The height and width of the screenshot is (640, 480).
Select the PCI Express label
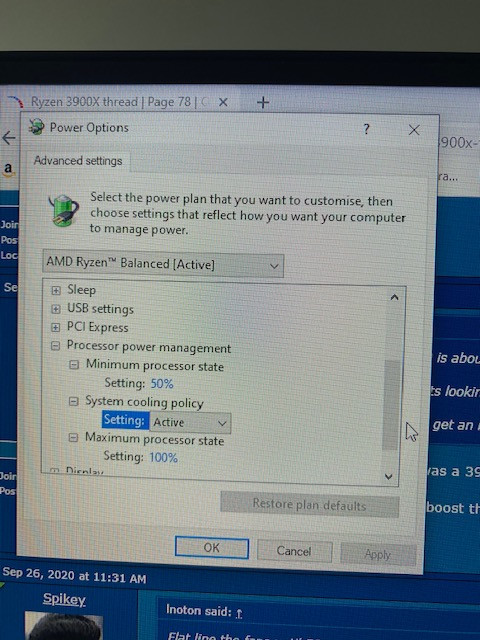point(98,327)
